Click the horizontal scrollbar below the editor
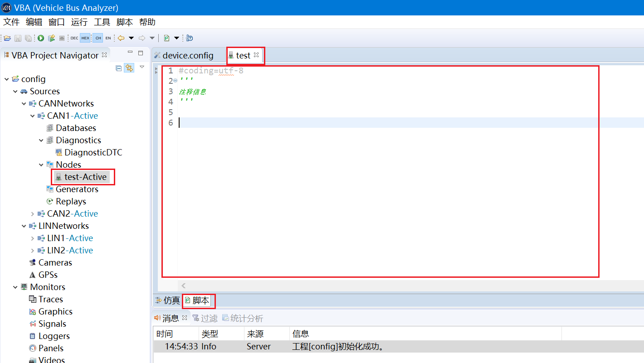The image size is (644, 363). point(317,286)
